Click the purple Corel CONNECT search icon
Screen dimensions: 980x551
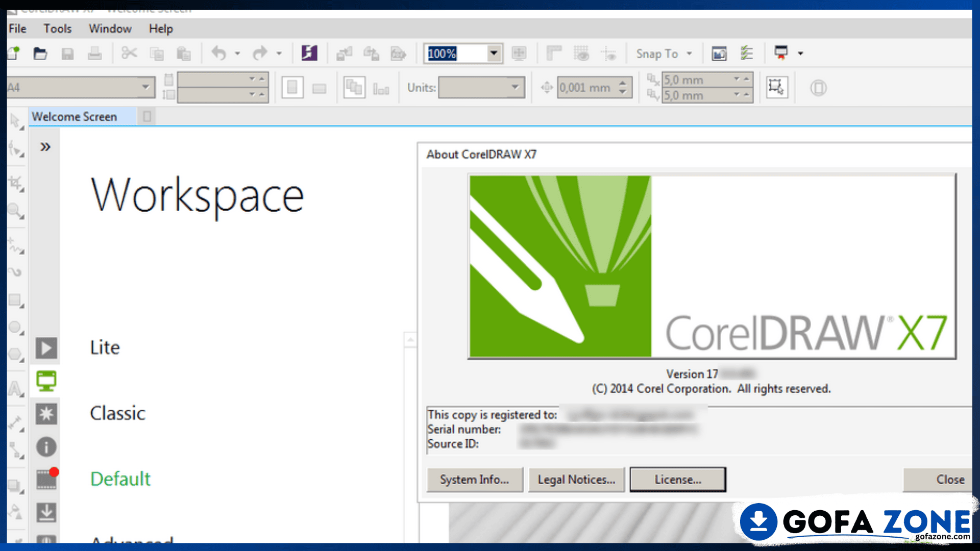pyautogui.click(x=309, y=53)
